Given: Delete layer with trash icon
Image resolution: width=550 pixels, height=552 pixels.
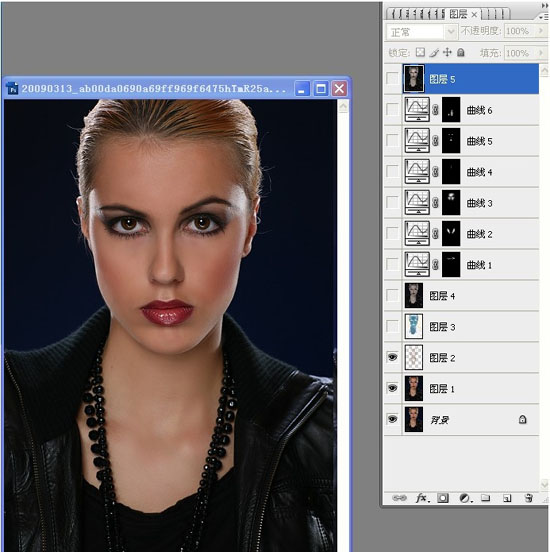Looking at the screenshot, I should point(528,498).
